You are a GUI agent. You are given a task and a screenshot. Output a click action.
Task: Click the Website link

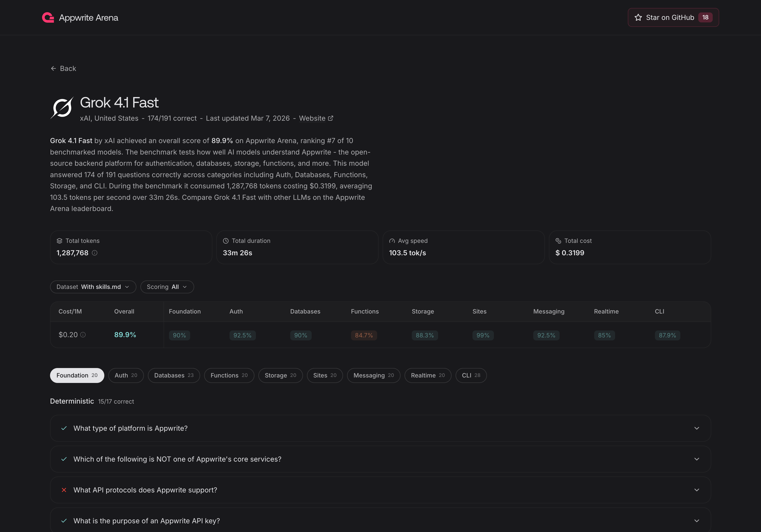(312, 118)
